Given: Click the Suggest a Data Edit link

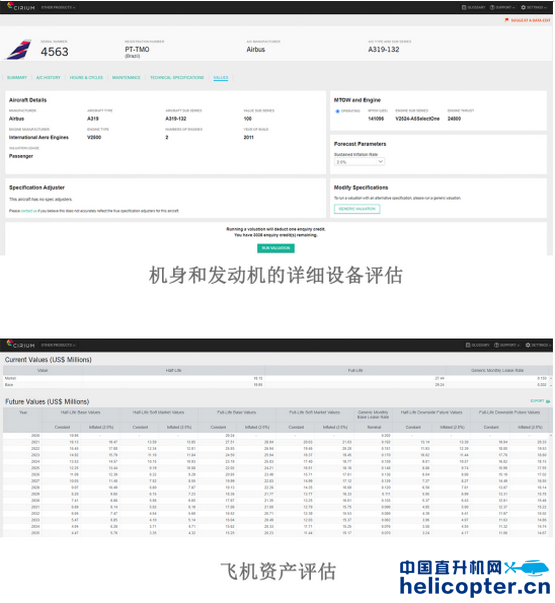Looking at the screenshot, I should click(x=530, y=20).
